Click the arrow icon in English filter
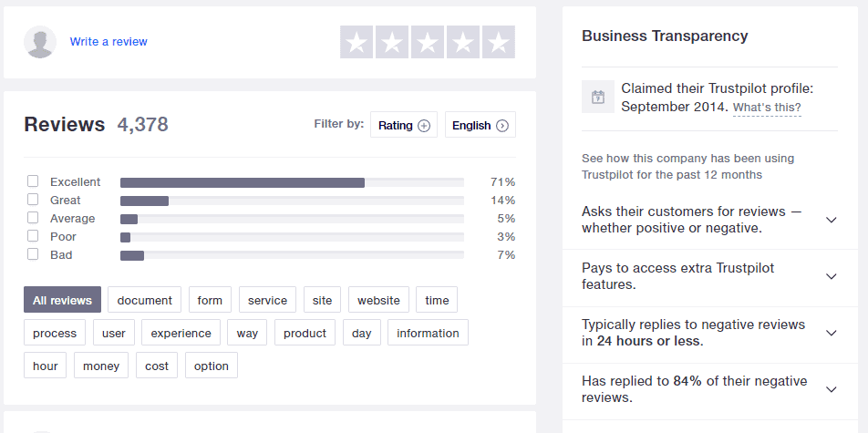Screen dimensions: 868x433 pyautogui.click(x=502, y=126)
